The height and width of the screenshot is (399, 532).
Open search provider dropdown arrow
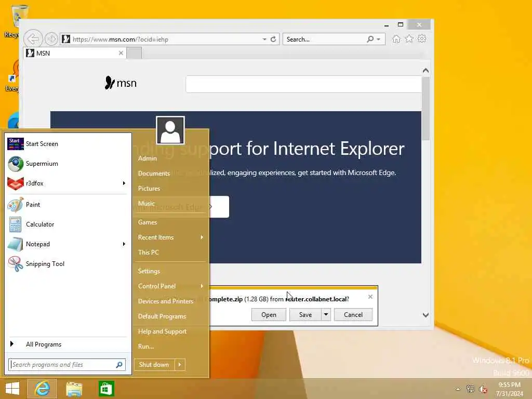click(x=378, y=39)
